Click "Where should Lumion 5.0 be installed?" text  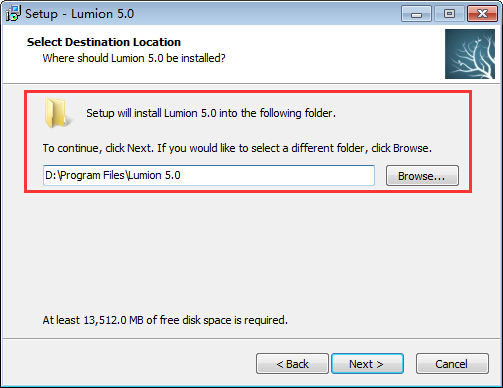click(134, 58)
